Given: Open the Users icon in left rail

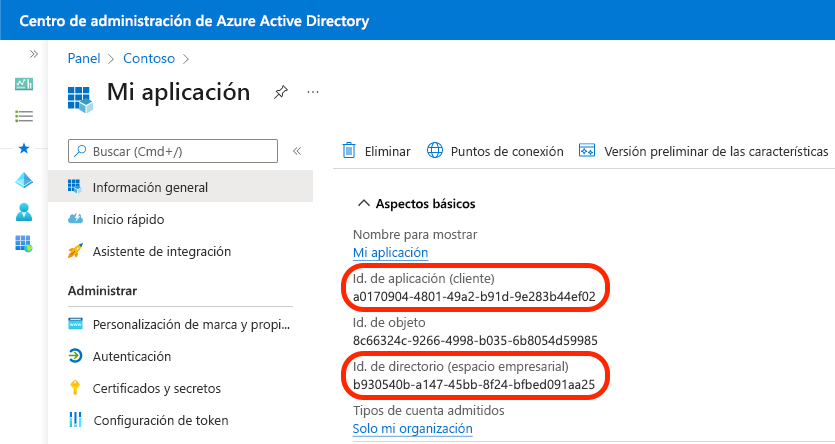Looking at the screenshot, I should point(24,212).
